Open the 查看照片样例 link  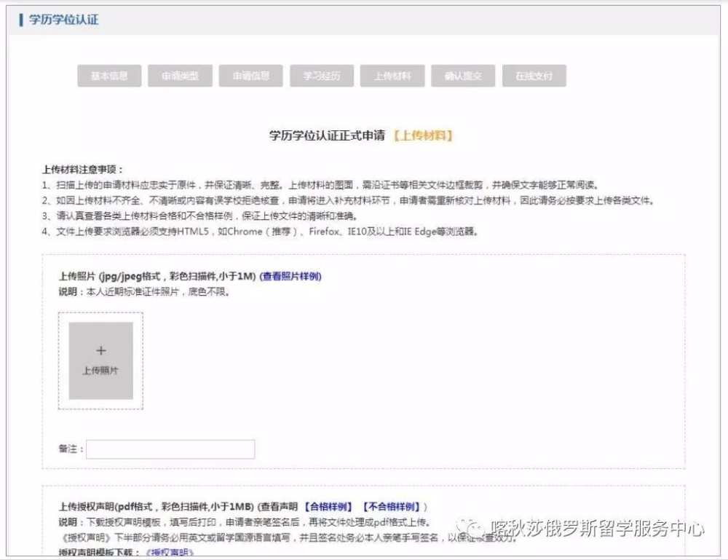pyautogui.click(x=290, y=276)
